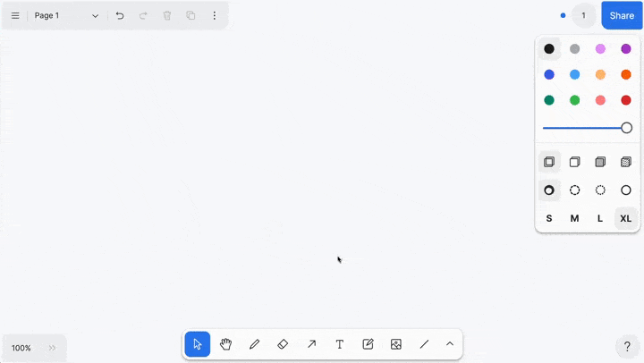Open the three-dot more options menu
644x363 pixels.
215,15
